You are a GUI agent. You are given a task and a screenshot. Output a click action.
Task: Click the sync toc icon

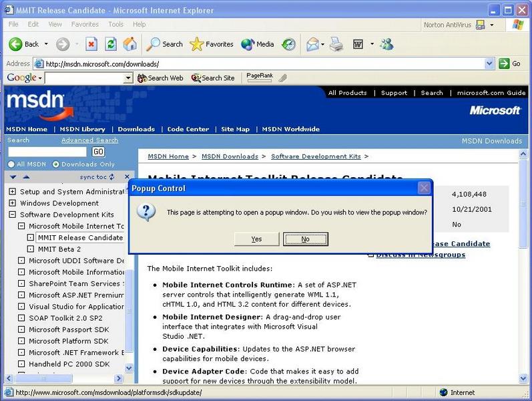[111, 176]
